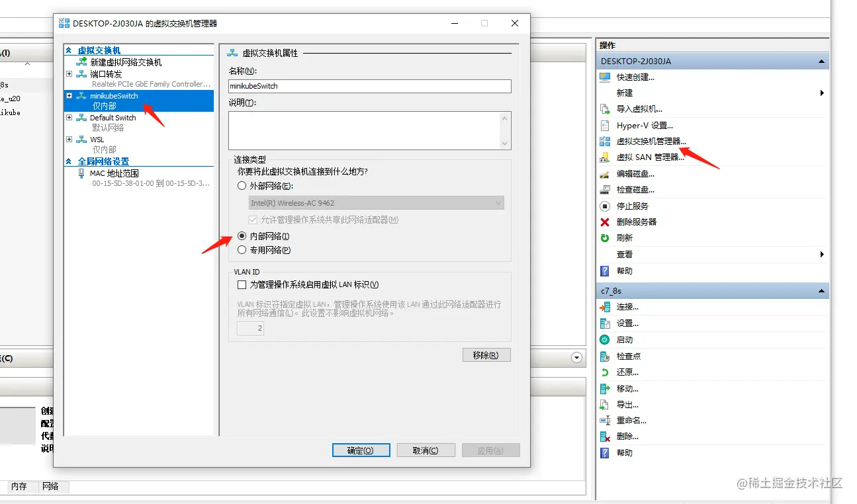Click the 连接 icon under c7_8s
Viewport: 857px width, 504px height.
click(x=605, y=307)
